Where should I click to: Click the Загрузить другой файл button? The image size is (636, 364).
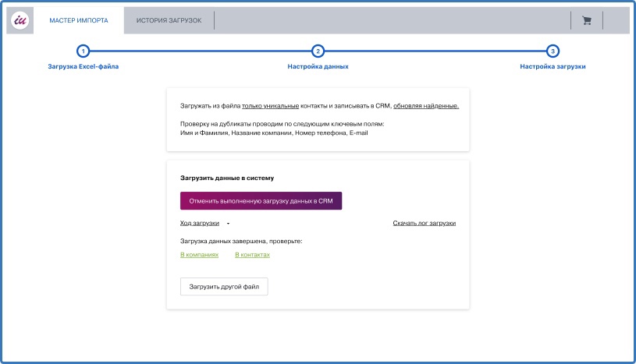click(x=224, y=287)
